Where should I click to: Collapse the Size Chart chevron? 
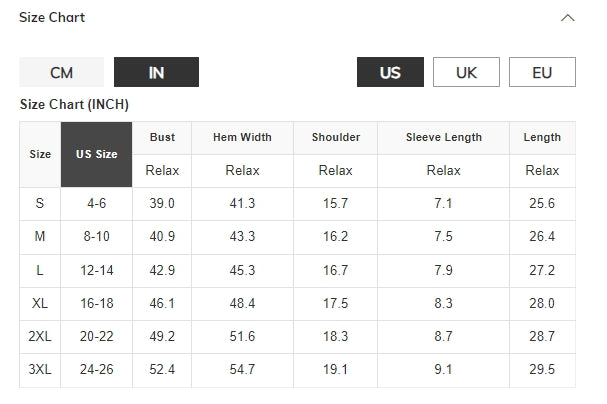pos(568,18)
